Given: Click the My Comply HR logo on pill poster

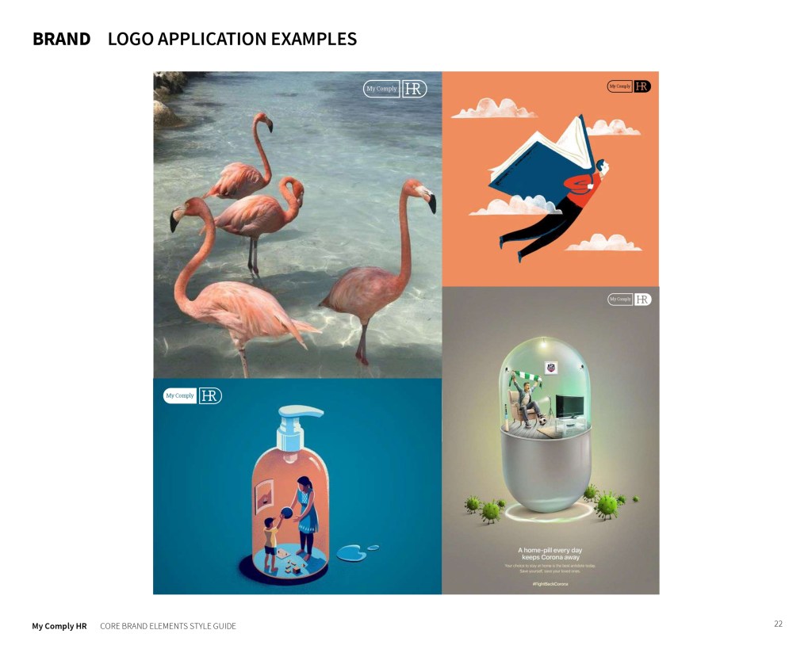Looking at the screenshot, I should [629, 299].
